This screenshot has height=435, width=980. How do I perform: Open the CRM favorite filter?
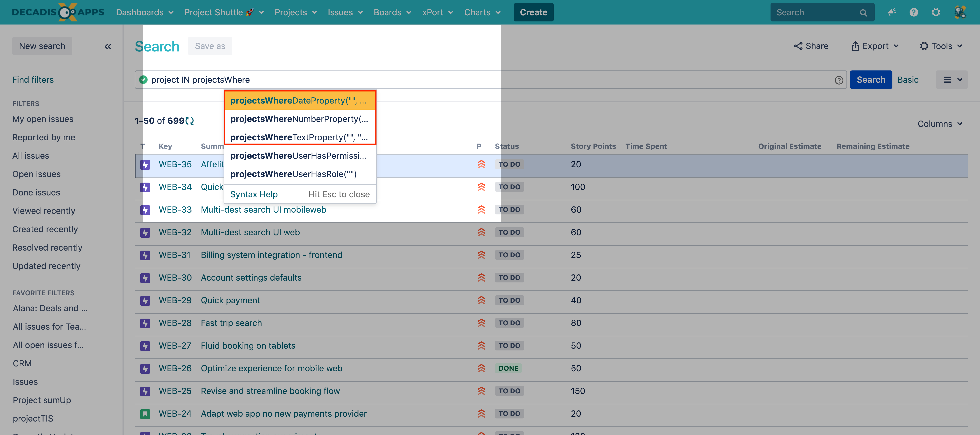pos(22,364)
